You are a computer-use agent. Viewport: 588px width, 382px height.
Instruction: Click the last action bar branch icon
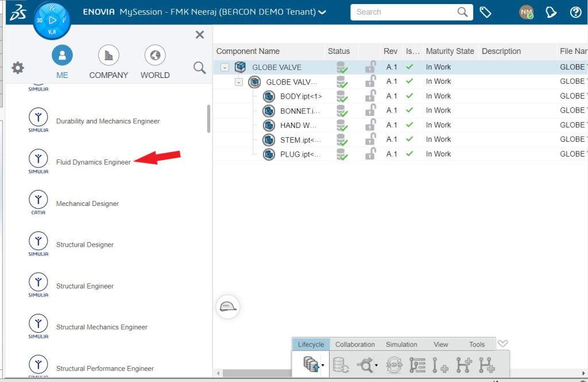(x=487, y=365)
